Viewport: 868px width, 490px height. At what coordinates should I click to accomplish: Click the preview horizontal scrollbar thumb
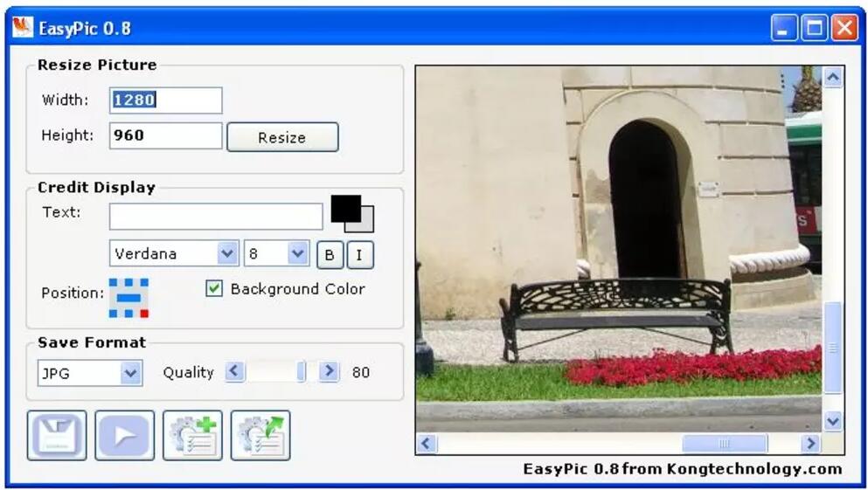coord(725,443)
